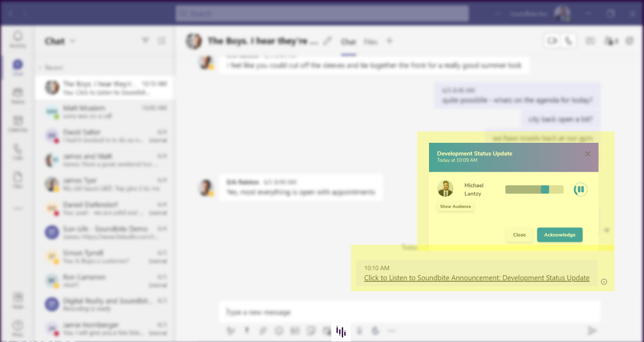Click Michael Lantzy's avatar on the card
Screen dimensions: 644x342
pos(446,189)
